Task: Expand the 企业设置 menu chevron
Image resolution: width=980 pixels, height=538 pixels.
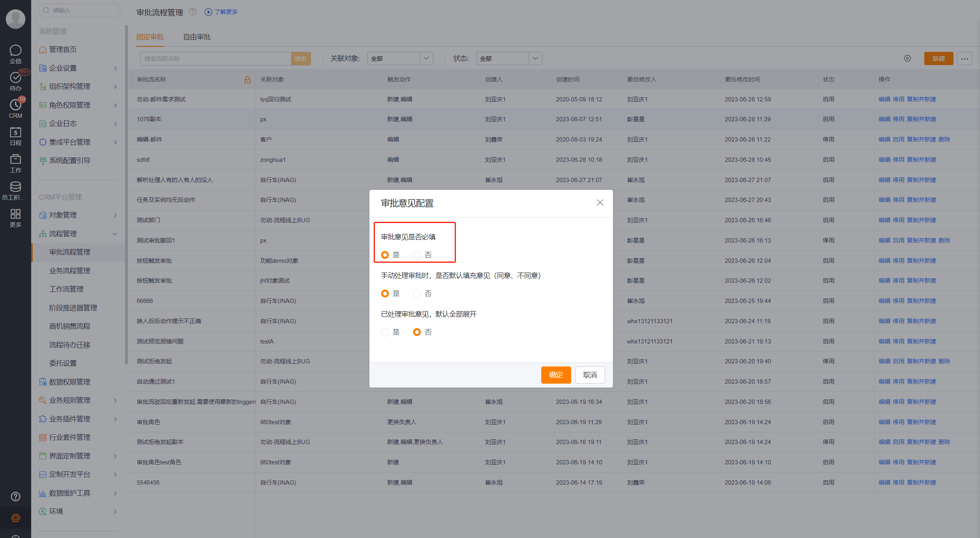Action: pyautogui.click(x=115, y=68)
